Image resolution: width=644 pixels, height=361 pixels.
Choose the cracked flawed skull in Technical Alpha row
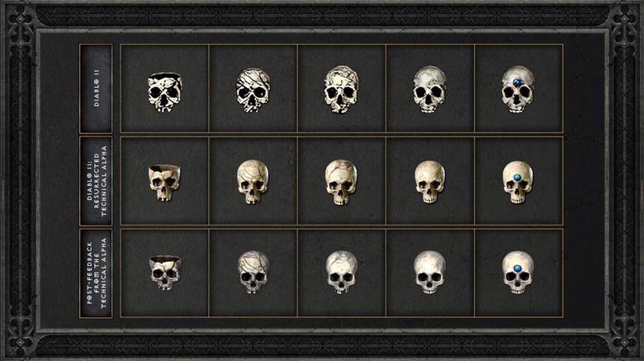tap(253, 182)
